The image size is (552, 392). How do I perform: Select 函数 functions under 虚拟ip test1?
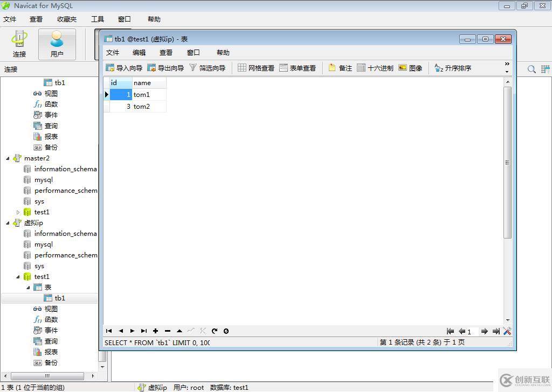click(45, 319)
